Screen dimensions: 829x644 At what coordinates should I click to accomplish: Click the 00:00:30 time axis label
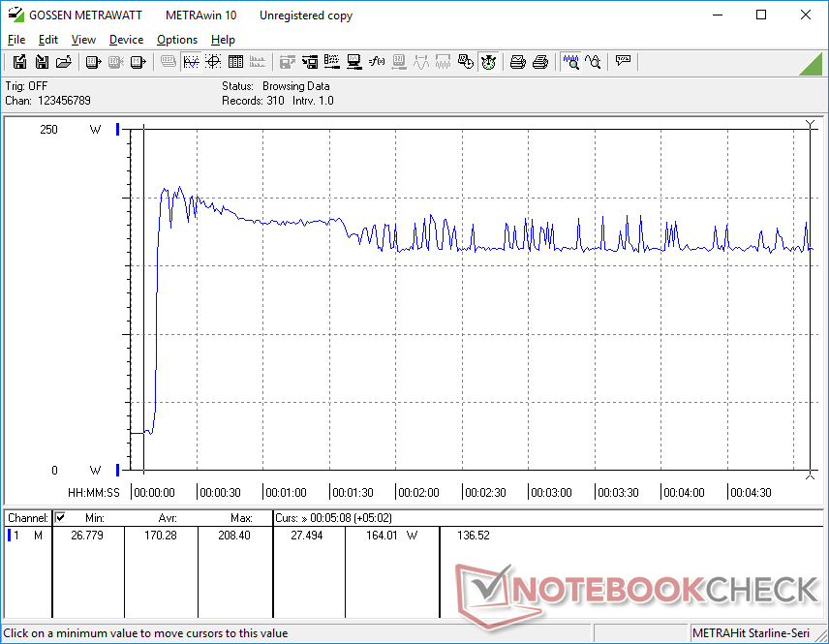(220, 492)
